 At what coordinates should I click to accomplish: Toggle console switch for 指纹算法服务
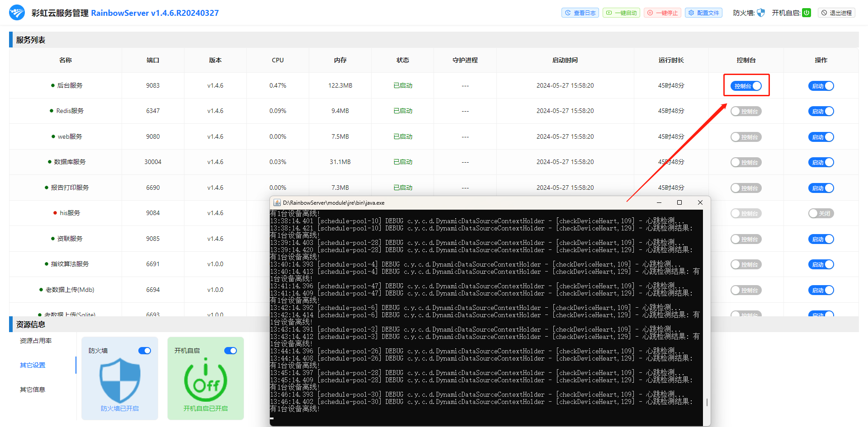point(746,264)
